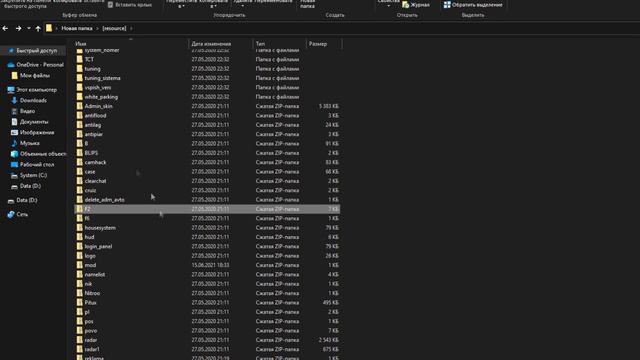This screenshot has width=640, height=360.
Task: Click the 15.06.2021 date of mod
Action: 210,265
